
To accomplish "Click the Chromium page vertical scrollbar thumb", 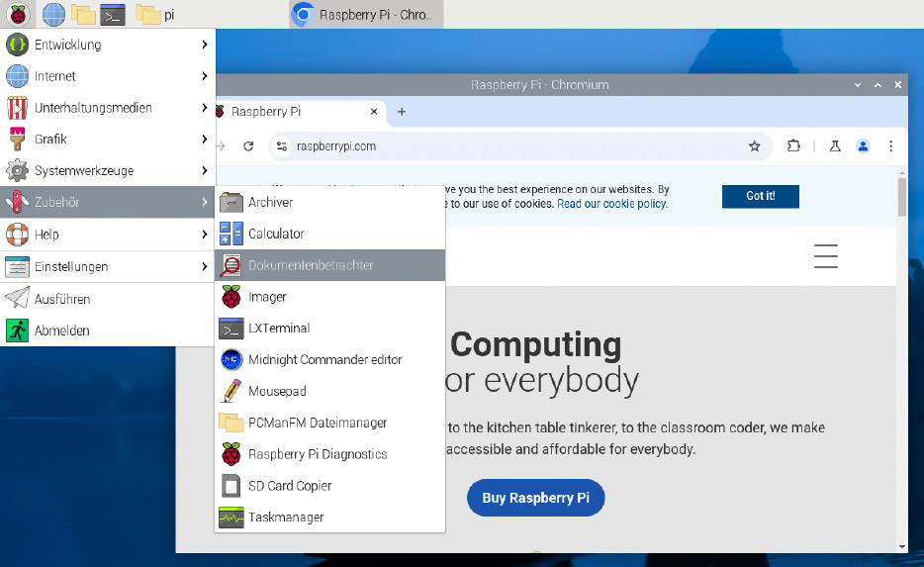I will [902, 196].
